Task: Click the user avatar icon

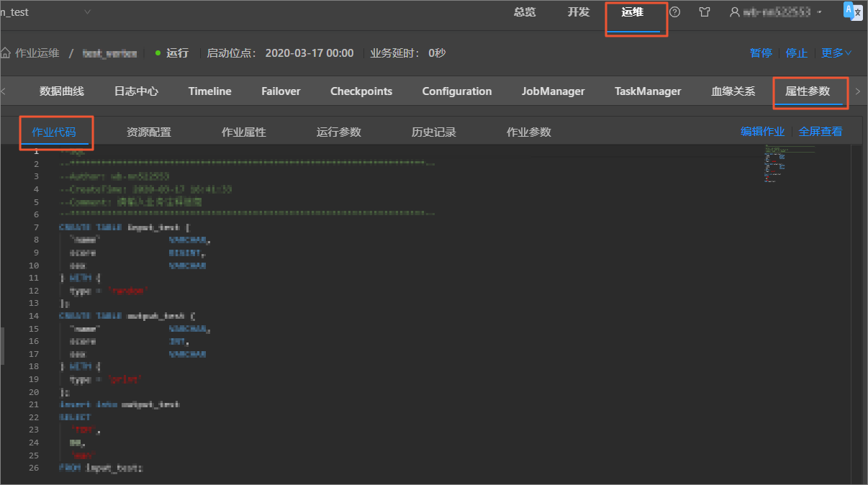Action: pos(734,12)
